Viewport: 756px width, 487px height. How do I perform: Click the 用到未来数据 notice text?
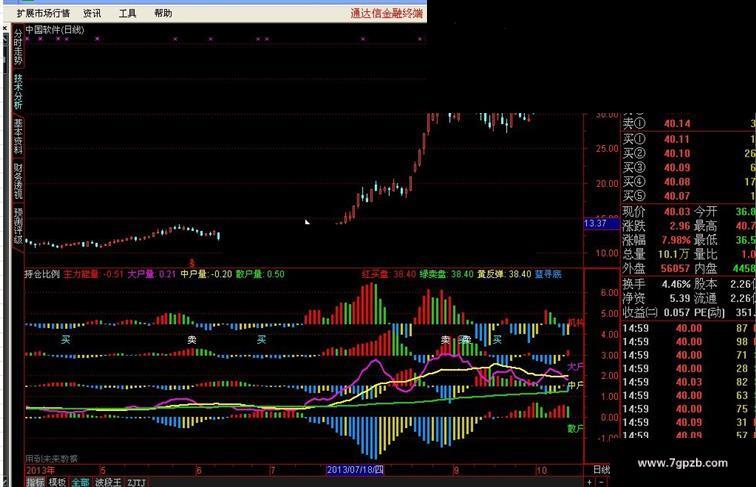pyautogui.click(x=52, y=459)
